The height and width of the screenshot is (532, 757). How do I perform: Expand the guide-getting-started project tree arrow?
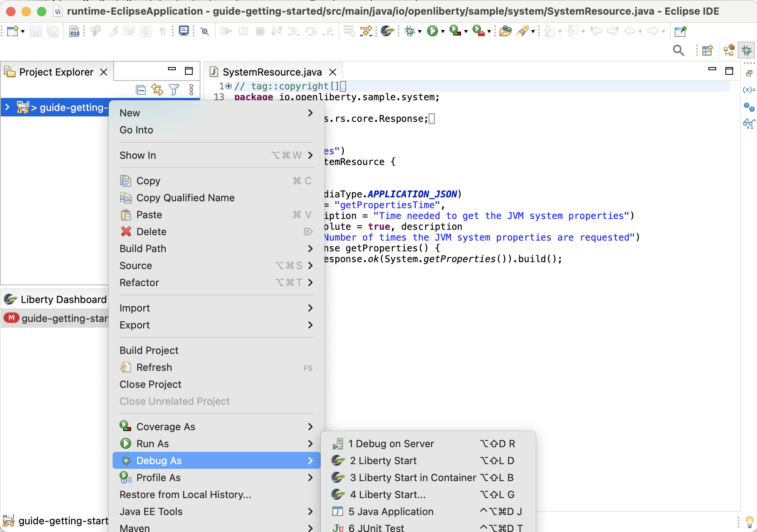(7, 107)
